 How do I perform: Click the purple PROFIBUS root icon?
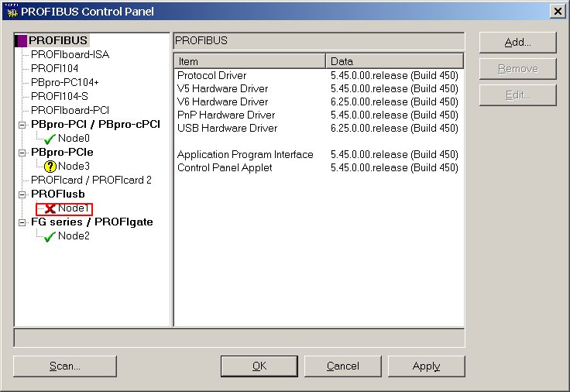click(21, 40)
